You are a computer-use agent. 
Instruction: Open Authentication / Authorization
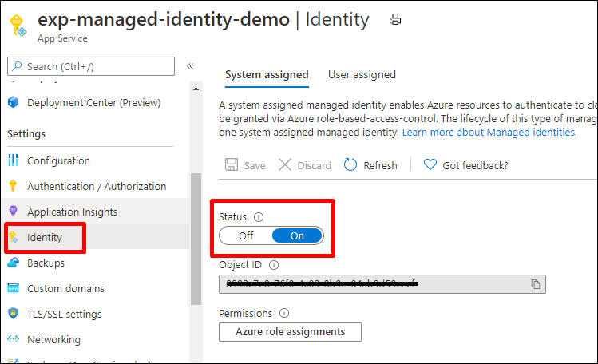pyautogui.click(x=97, y=186)
